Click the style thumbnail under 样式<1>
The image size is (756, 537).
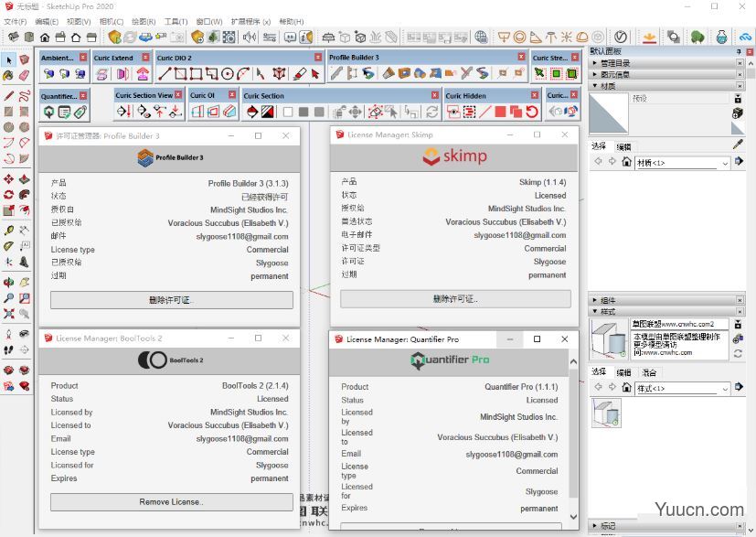point(606,413)
